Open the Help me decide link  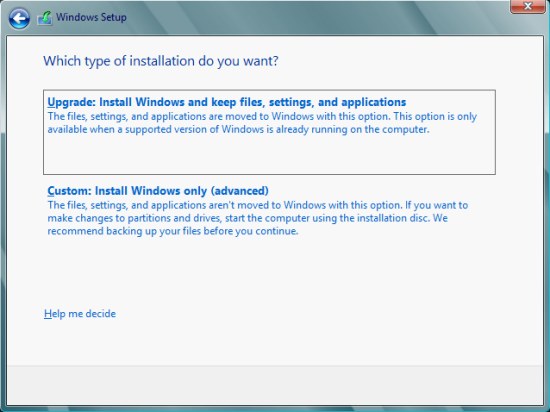(80, 313)
